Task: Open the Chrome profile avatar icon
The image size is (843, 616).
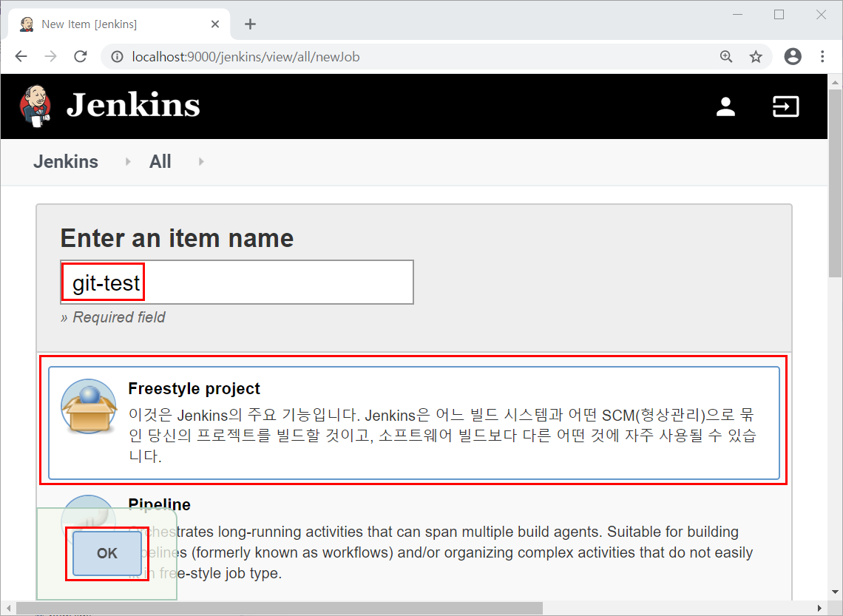Action: pos(793,56)
